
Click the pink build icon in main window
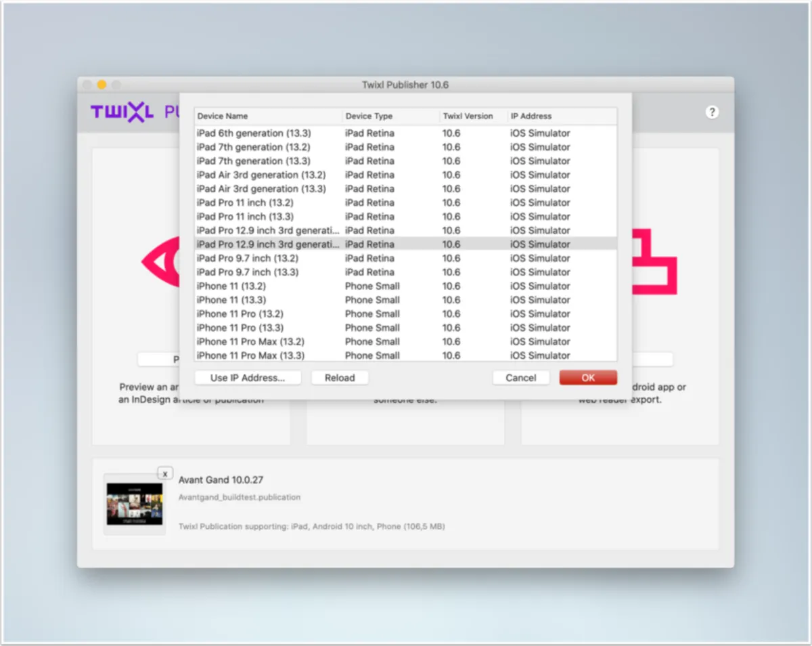(x=654, y=262)
